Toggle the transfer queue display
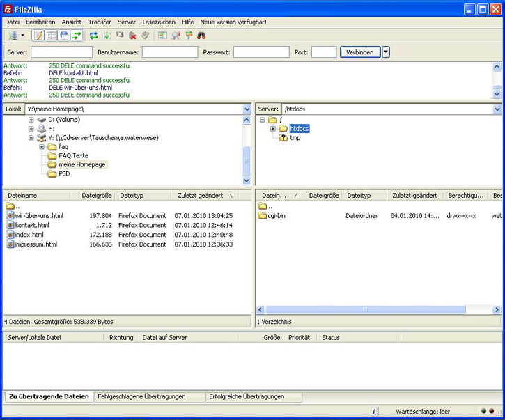The image size is (505, 420). (77, 36)
